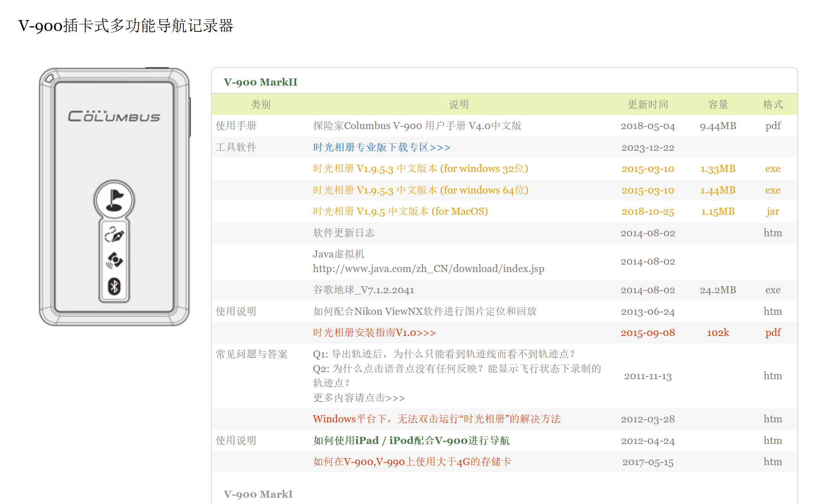Click the 24.2MB size cell
This screenshot has width=827, height=504.
(x=718, y=290)
